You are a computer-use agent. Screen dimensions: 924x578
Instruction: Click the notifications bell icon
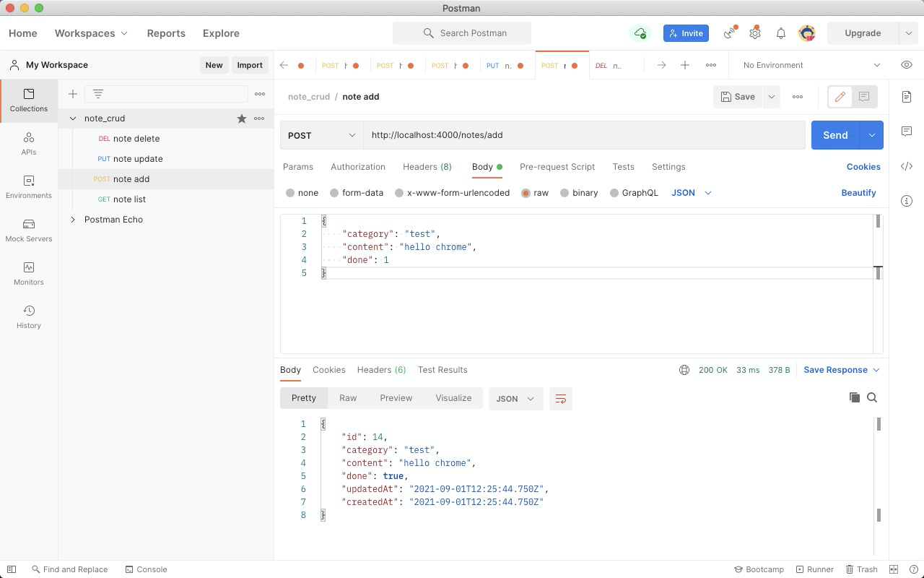[x=781, y=33]
